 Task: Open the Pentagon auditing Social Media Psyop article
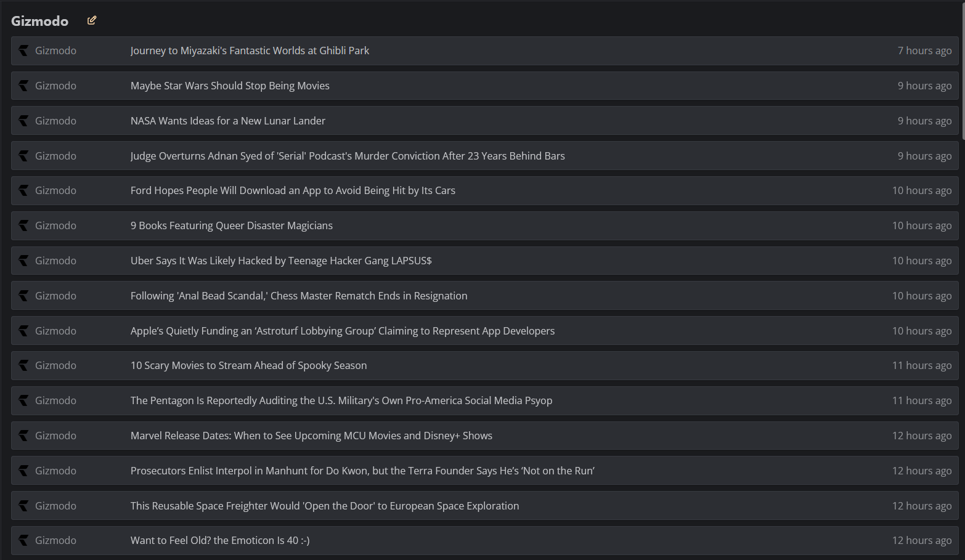[x=341, y=400]
